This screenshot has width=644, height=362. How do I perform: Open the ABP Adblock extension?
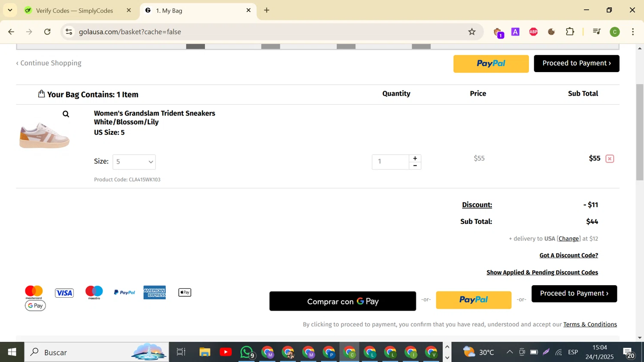click(534, 32)
